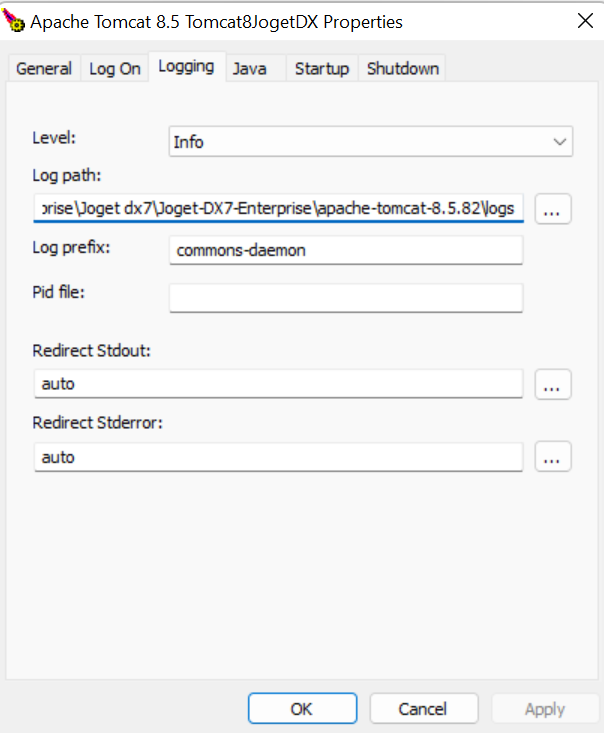Click into the Log path field

point(278,208)
